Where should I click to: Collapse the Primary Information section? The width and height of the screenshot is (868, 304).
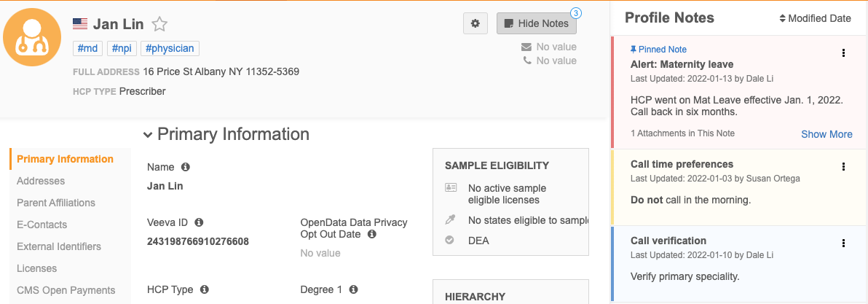click(x=149, y=135)
